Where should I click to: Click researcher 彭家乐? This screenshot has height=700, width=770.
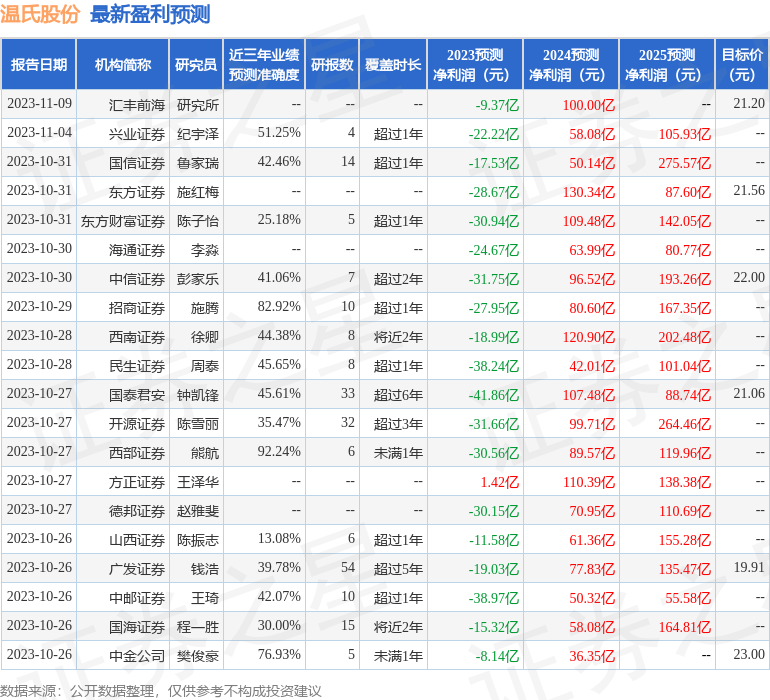point(198,279)
